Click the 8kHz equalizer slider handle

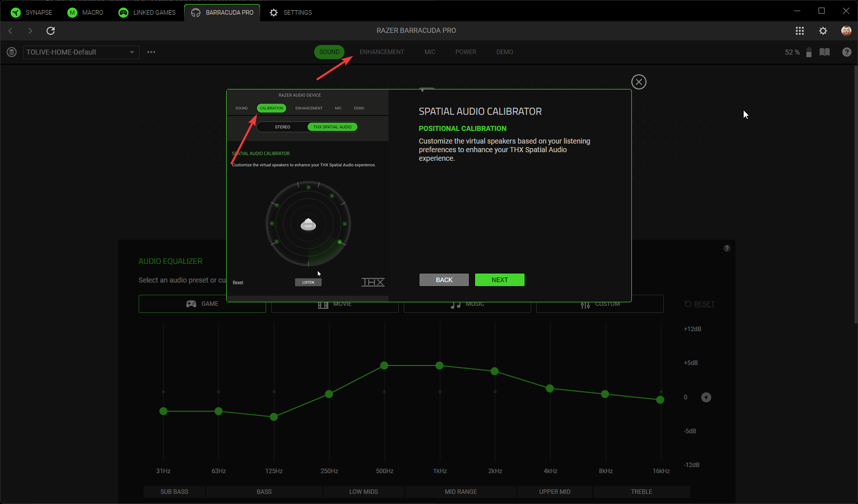click(x=605, y=394)
